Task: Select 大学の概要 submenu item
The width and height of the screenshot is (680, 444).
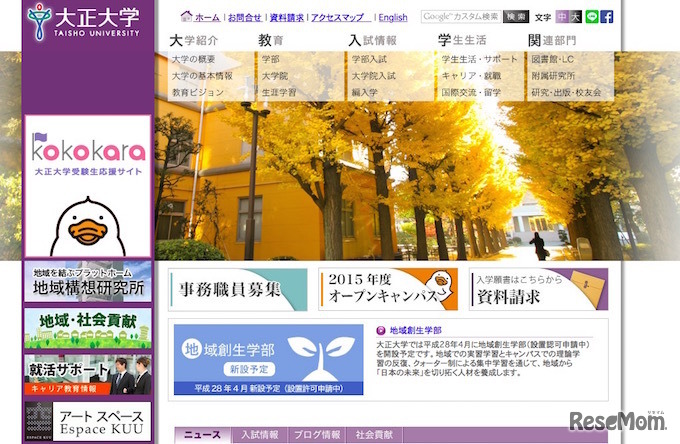Action: point(193,59)
